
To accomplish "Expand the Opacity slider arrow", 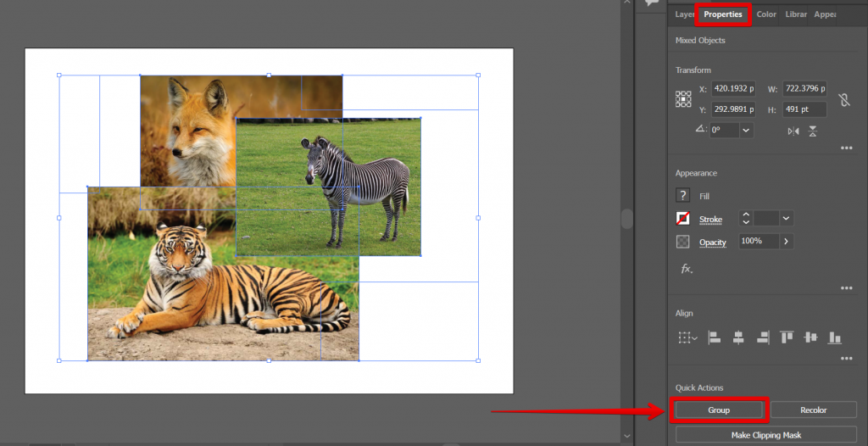I will (787, 242).
